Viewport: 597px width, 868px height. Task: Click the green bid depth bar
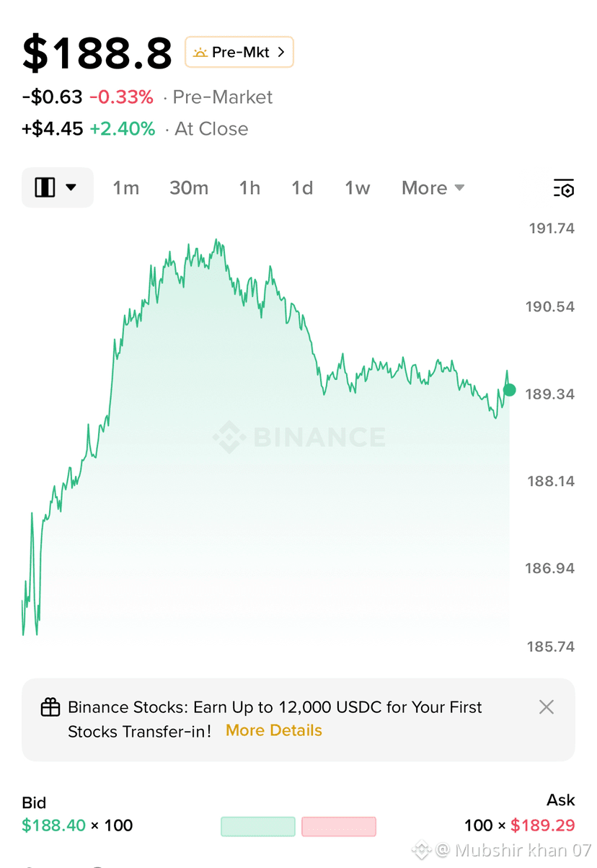[258, 826]
